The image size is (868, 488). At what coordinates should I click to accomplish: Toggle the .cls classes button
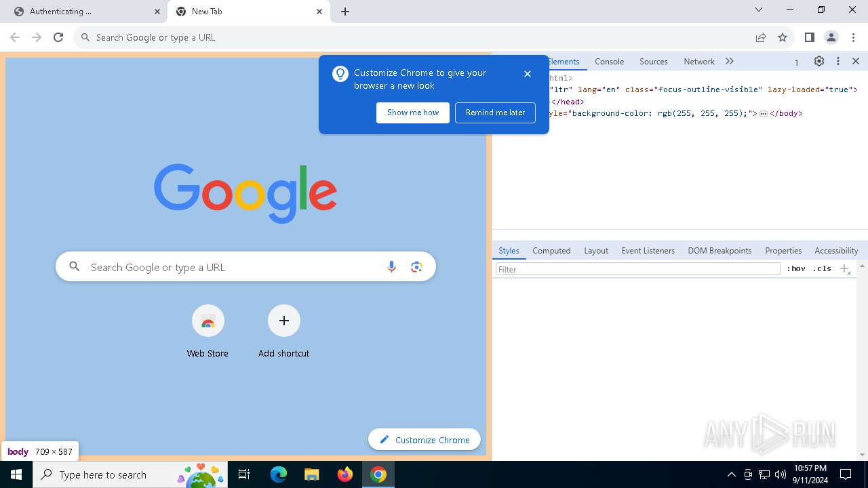click(x=822, y=269)
